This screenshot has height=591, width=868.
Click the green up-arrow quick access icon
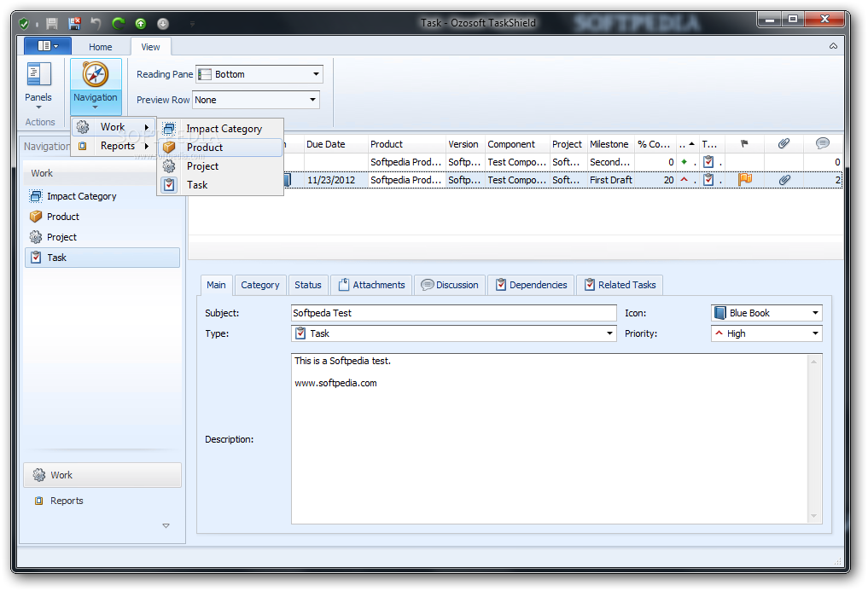point(141,23)
